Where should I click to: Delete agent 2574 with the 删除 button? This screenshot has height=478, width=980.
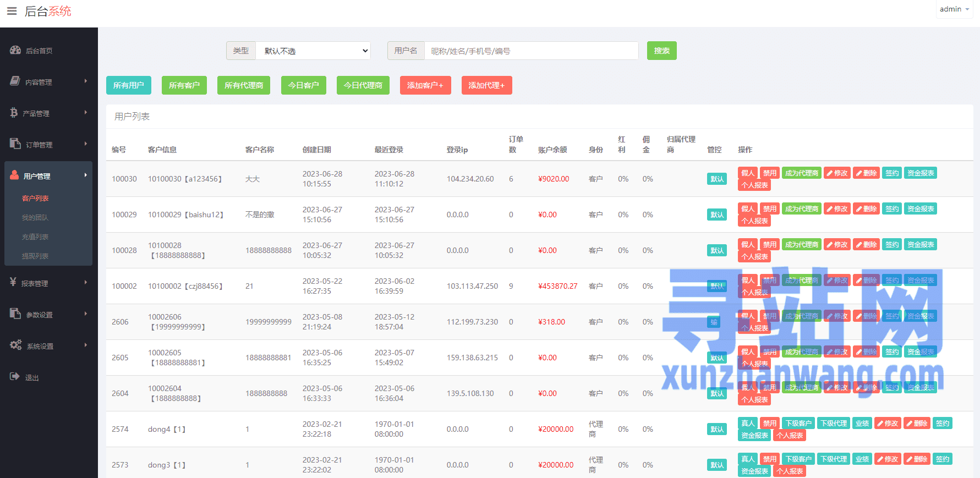coord(917,424)
